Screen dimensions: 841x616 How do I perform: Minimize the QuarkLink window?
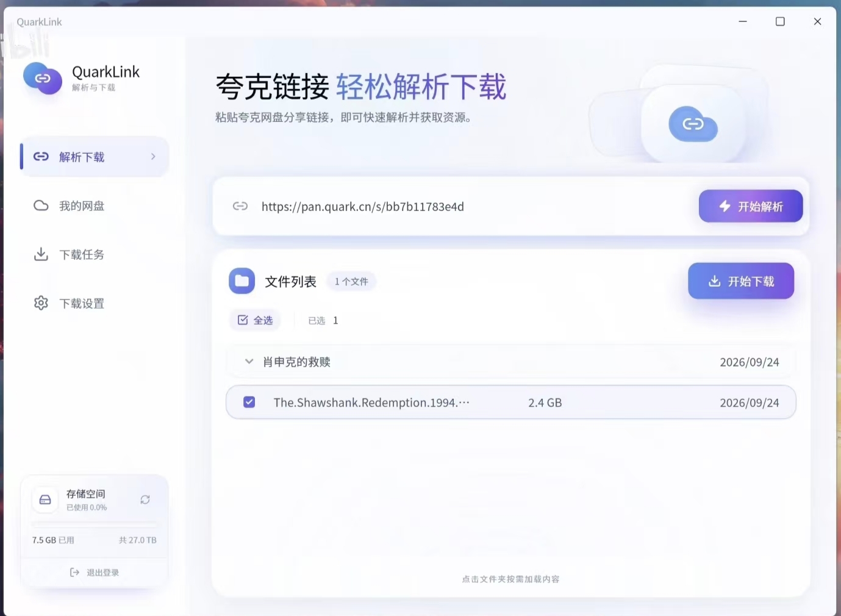click(743, 21)
